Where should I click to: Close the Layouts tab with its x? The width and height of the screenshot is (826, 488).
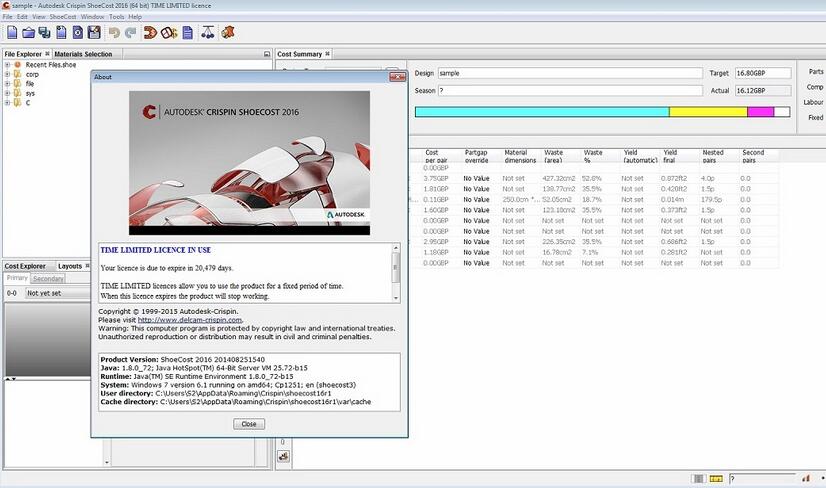click(x=87, y=266)
